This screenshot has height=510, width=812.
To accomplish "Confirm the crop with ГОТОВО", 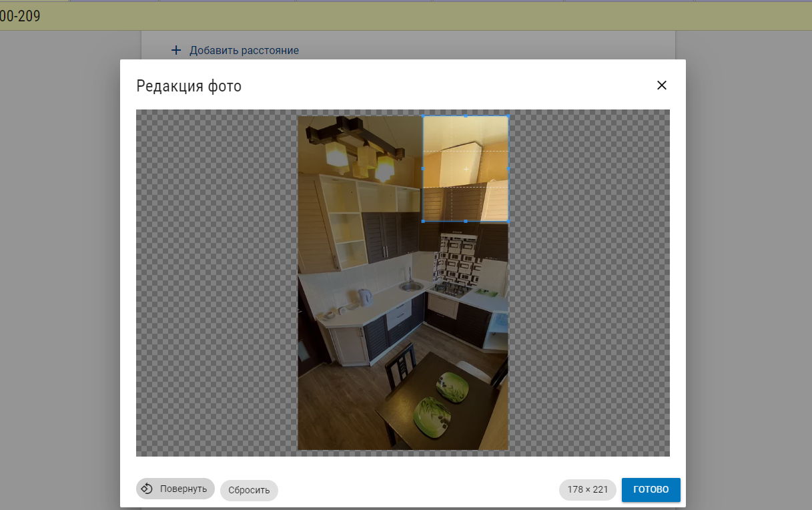I will click(651, 489).
